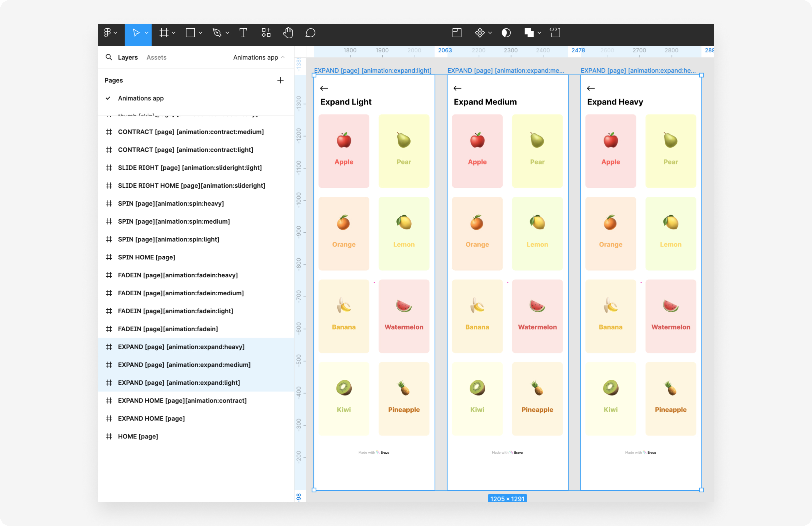Screen dimensions: 812x526
Task: Select the Pen tool
Action: tap(217, 33)
